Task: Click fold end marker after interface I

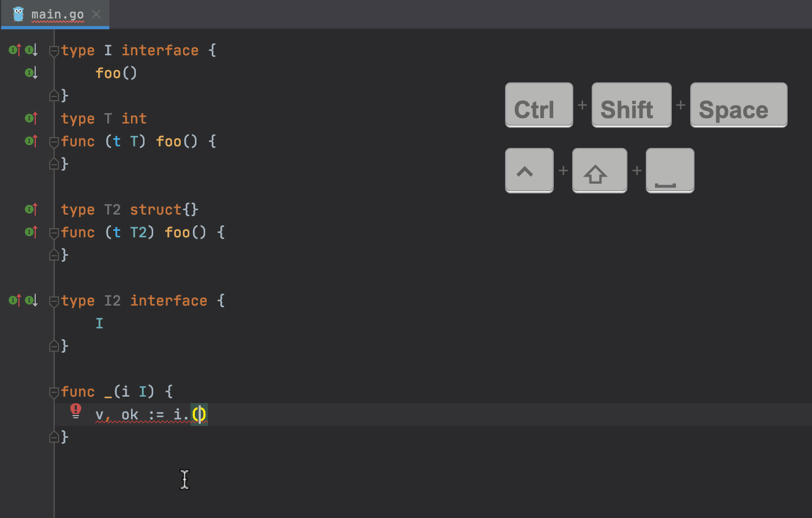Action: pyautogui.click(x=54, y=96)
